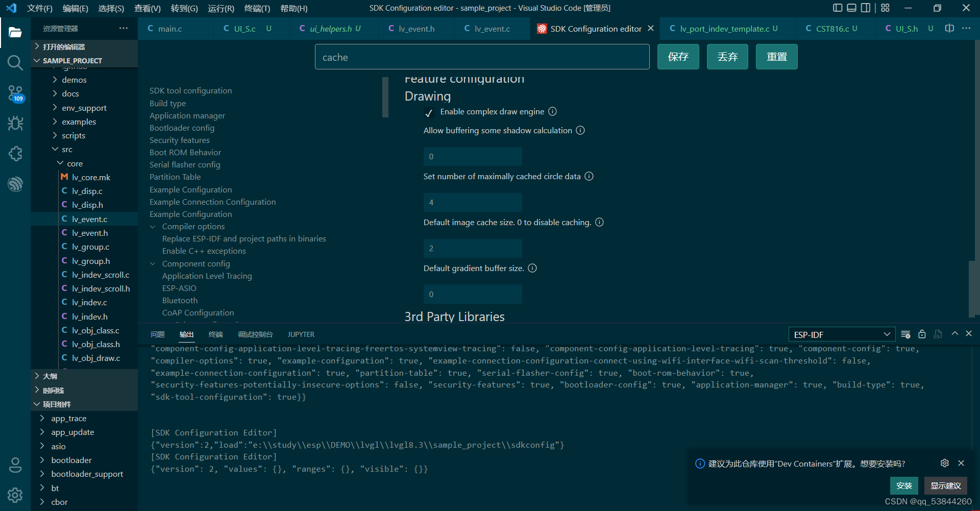980x511 pixels.
Task: Toggle output panel scroll lock
Action: coord(922,334)
